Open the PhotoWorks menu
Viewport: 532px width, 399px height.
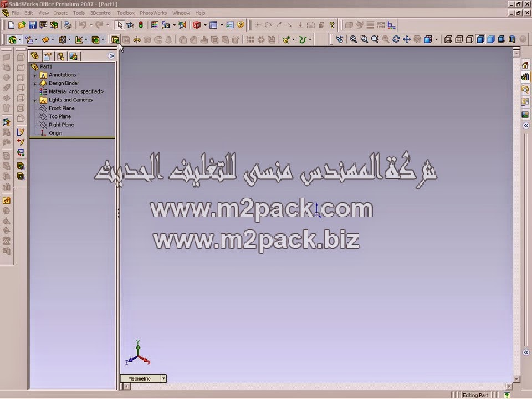pos(154,13)
